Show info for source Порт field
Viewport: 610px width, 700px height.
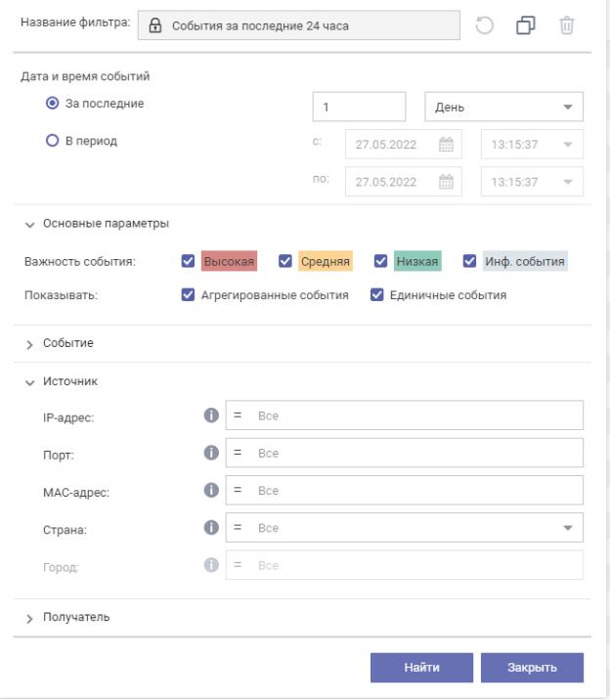pos(211,453)
